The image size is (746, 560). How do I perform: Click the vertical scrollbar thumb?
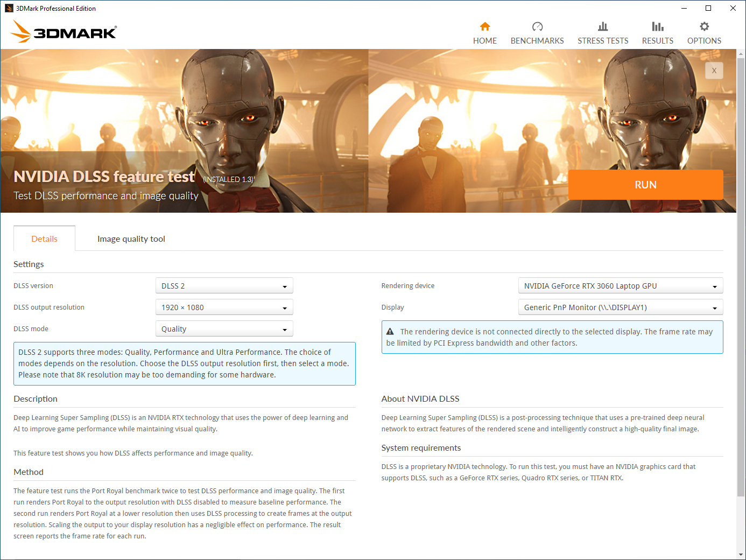pyautogui.click(x=741, y=277)
